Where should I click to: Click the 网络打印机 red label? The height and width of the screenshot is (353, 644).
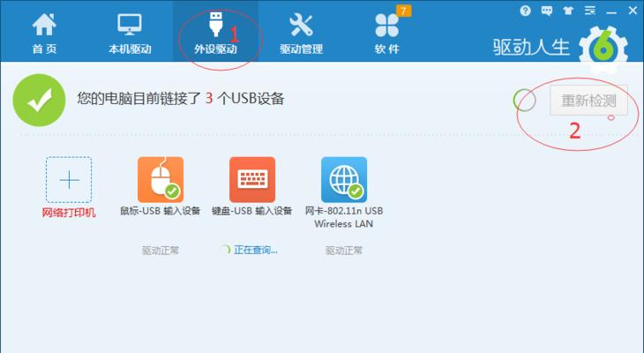(x=69, y=213)
